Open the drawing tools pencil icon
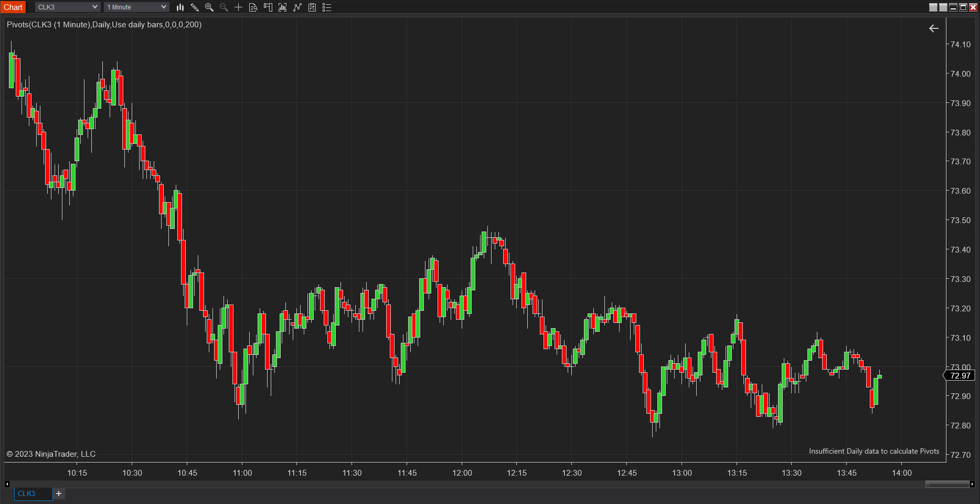The height and width of the screenshot is (504, 980). click(195, 7)
